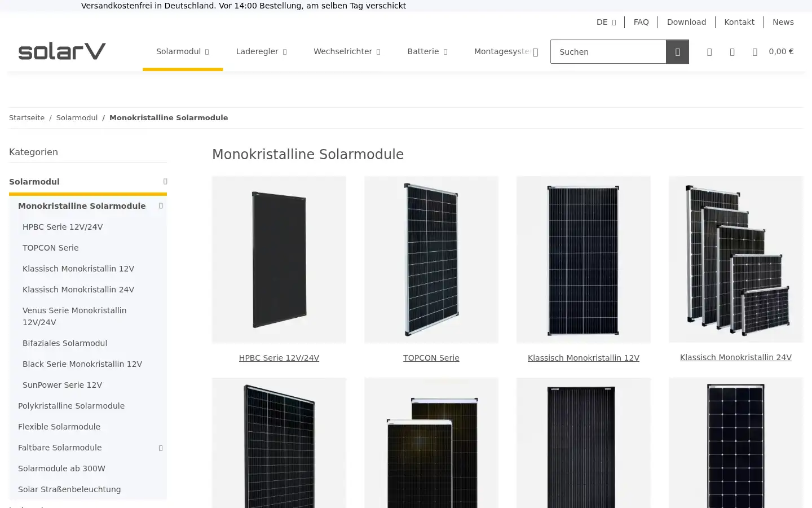Open the wishlist icon
812x508 pixels.
(732, 51)
